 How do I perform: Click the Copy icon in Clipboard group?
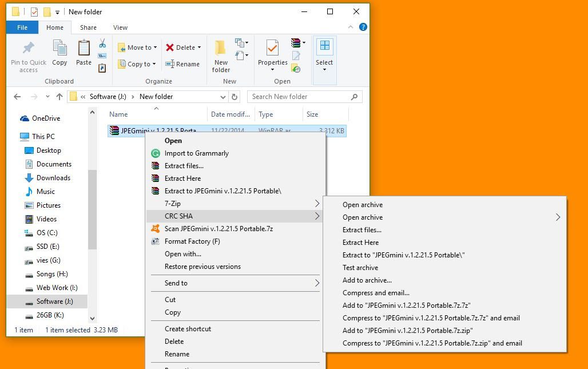point(59,53)
